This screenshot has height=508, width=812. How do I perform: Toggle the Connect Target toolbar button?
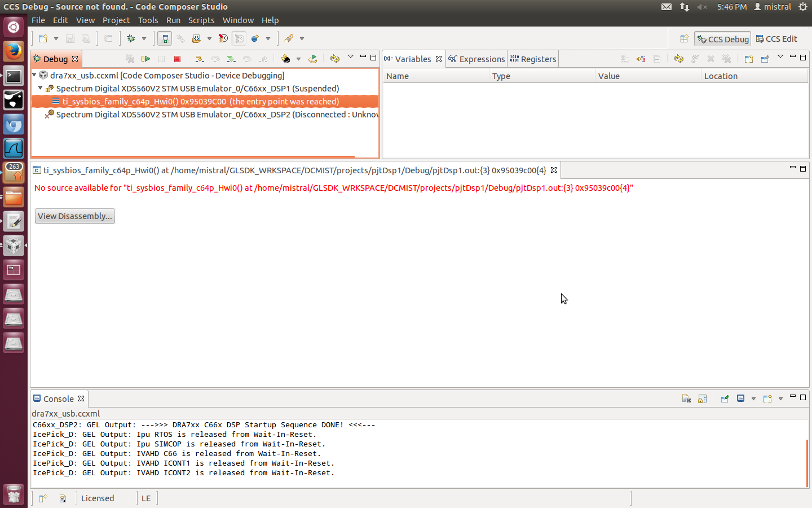tap(165, 39)
